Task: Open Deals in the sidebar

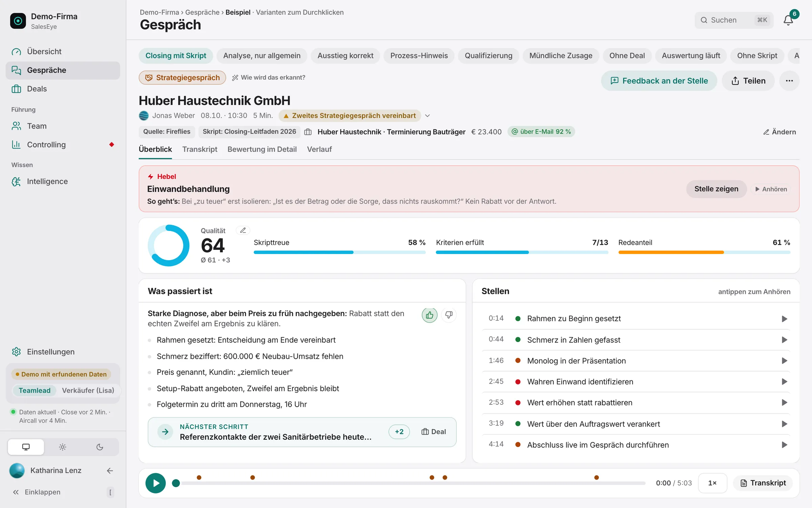Action: coord(63,89)
